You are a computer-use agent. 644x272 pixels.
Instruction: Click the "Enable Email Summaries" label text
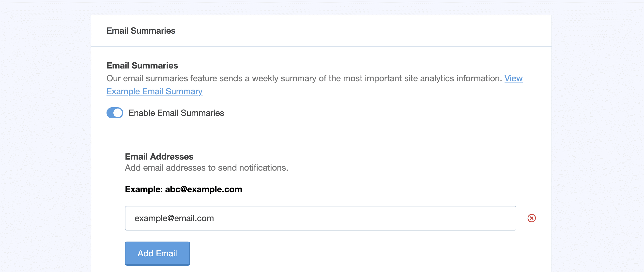pyautogui.click(x=176, y=113)
